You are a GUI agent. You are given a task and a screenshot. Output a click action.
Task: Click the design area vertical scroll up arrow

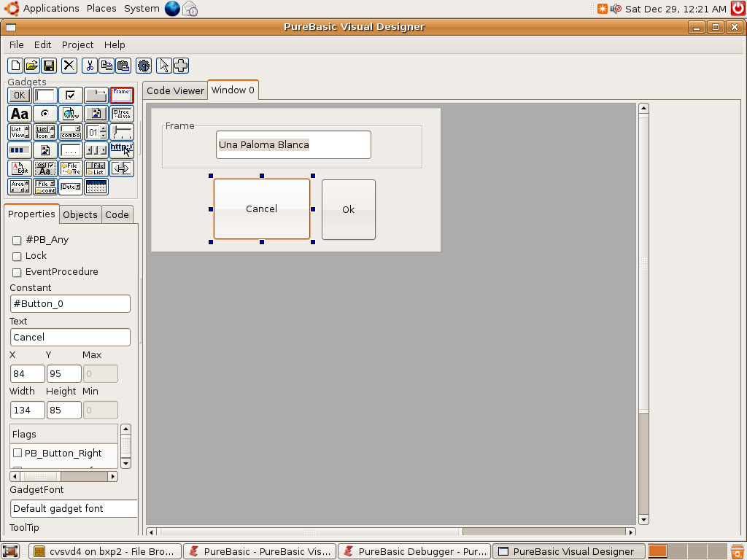[643, 108]
